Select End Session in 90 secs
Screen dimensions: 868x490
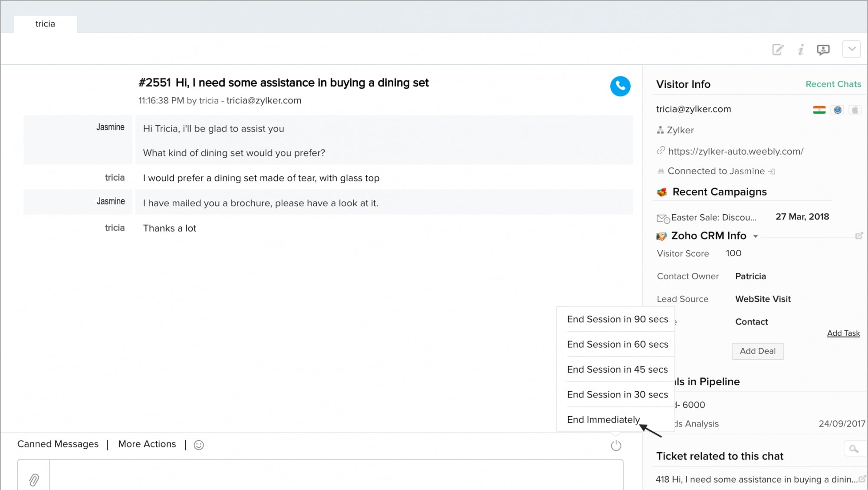click(617, 319)
